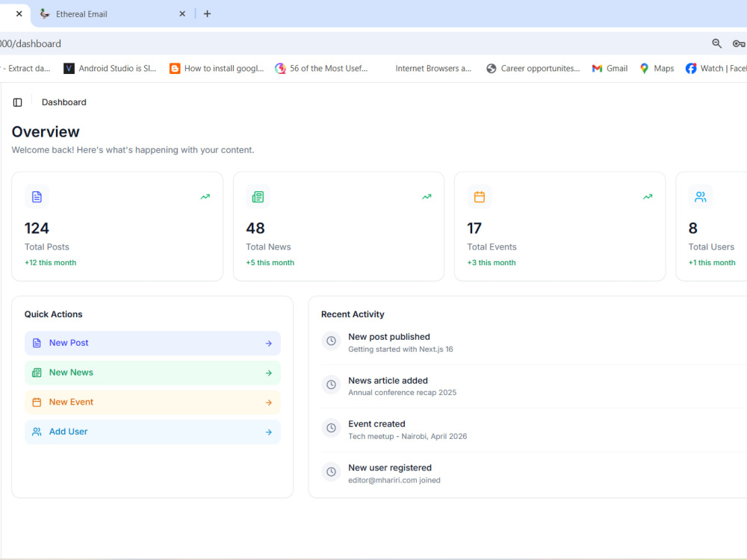Open the Maps bookmark
Viewport: 747px width, 560px height.
point(657,69)
